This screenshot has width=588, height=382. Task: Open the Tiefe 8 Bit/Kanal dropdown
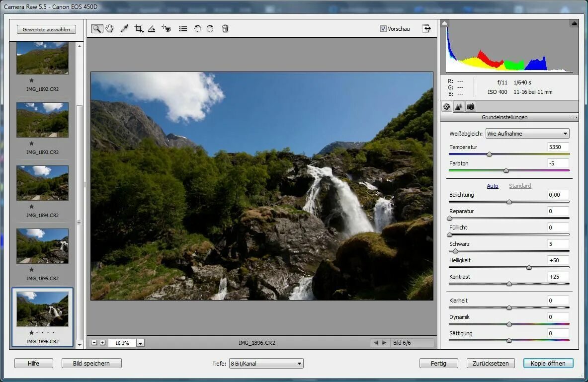click(266, 363)
